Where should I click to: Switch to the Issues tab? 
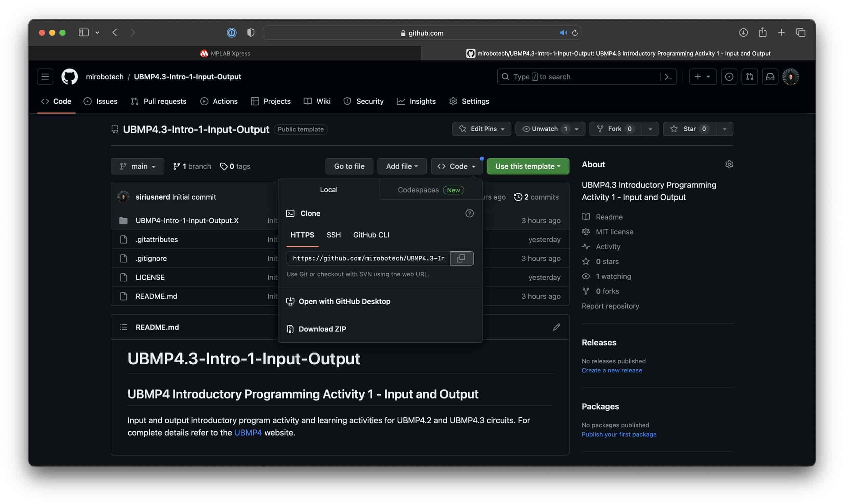tap(101, 101)
